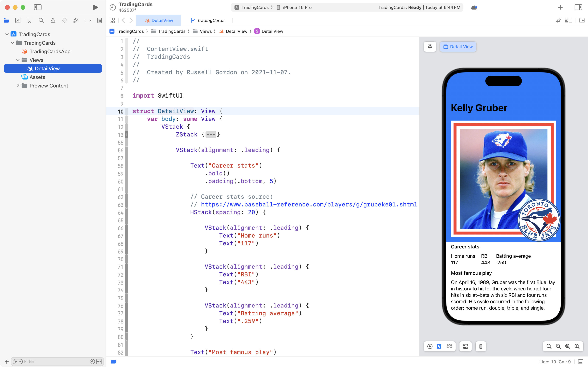Toggle live preview playback
The width and height of the screenshot is (588, 367).
pyautogui.click(x=430, y=346)
